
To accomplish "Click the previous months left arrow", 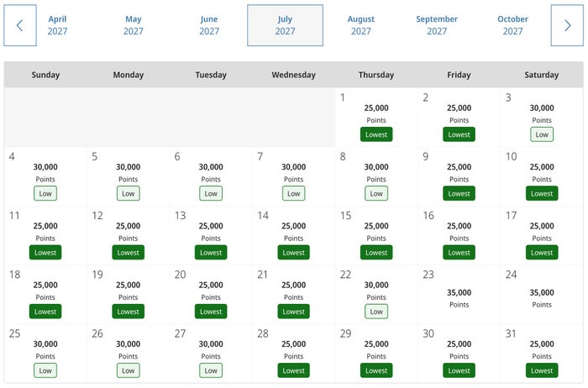I will [20, 25].
